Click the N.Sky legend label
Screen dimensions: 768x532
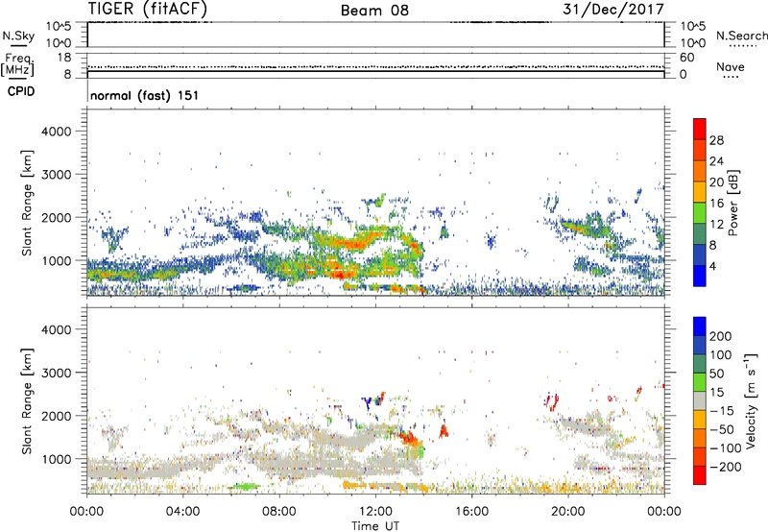(18, 36)
